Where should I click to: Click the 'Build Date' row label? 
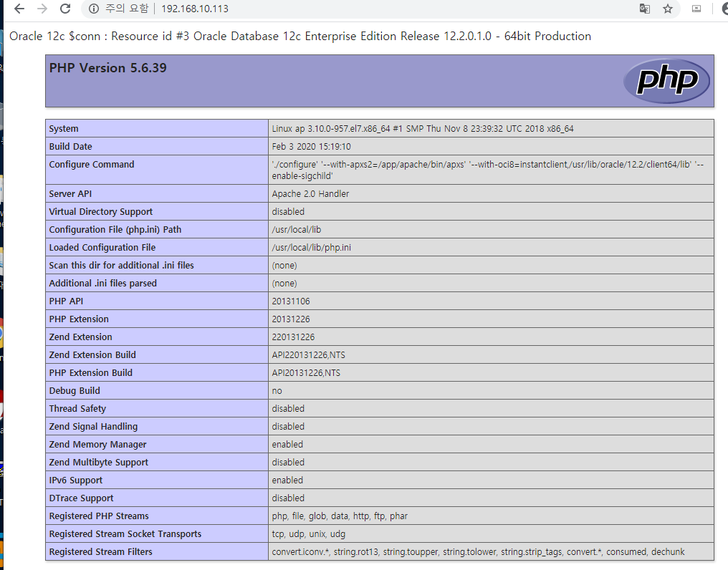click(x=70, y=147)
